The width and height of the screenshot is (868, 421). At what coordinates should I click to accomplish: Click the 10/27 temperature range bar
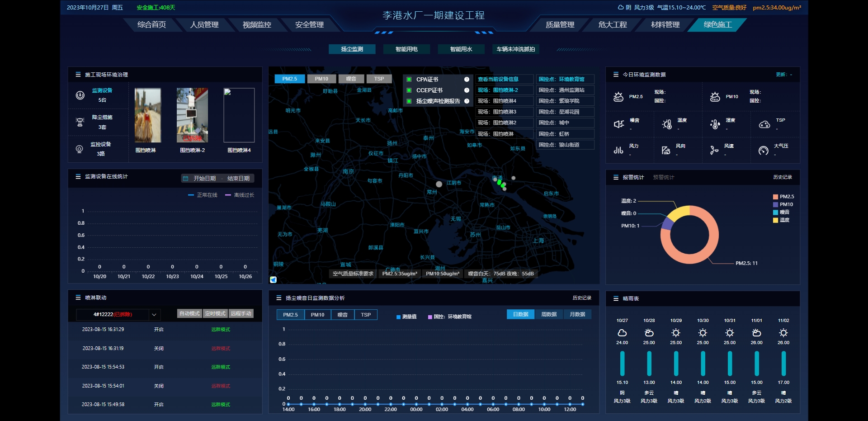623,363
